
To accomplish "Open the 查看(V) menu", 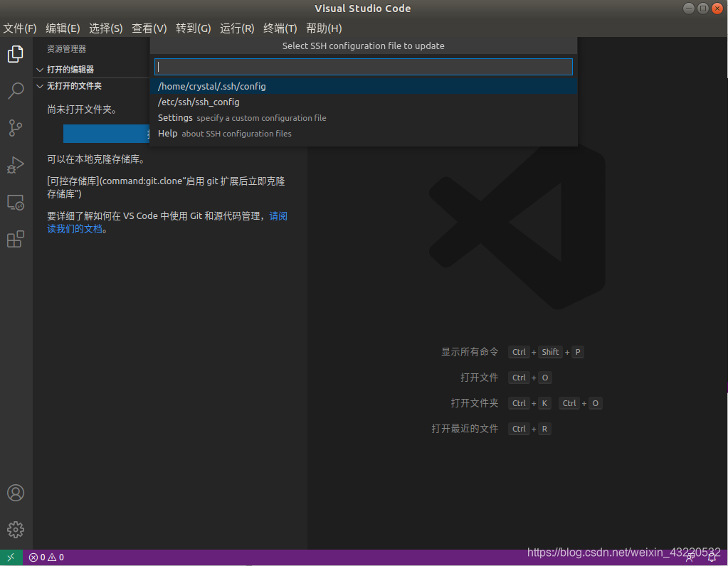I will tap(149, 28).
